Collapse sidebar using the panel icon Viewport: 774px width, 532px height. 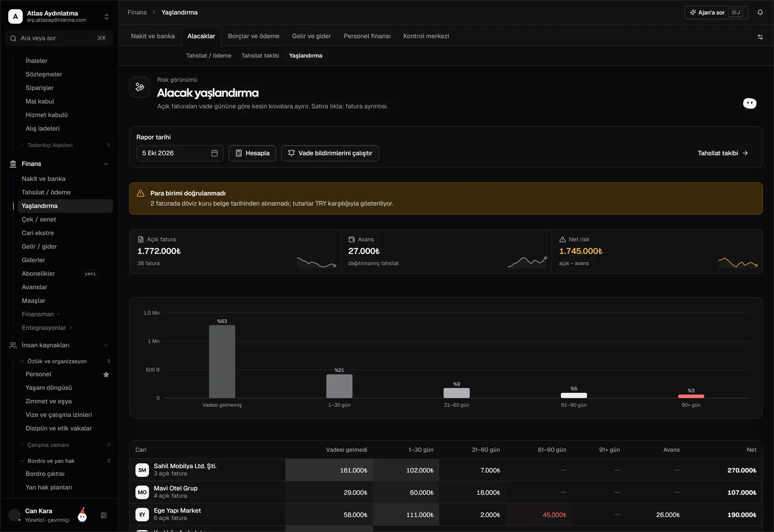pos(104,516)
